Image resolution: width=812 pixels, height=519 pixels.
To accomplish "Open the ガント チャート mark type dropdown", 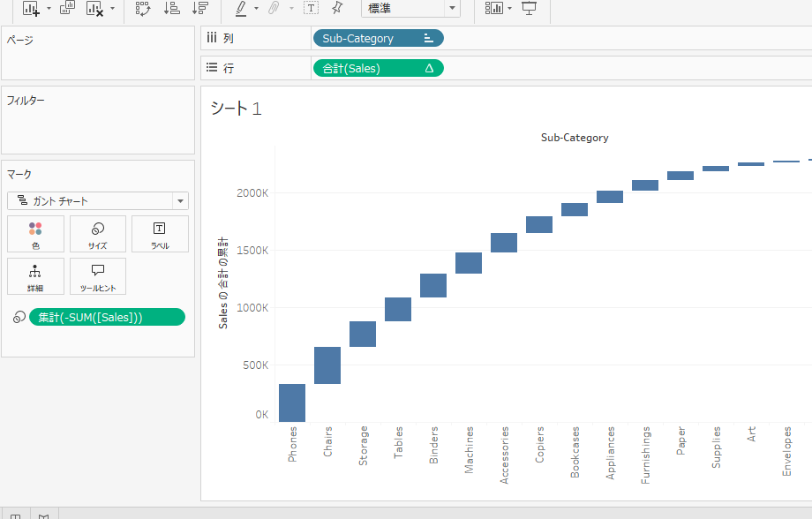I will point(98,201).
